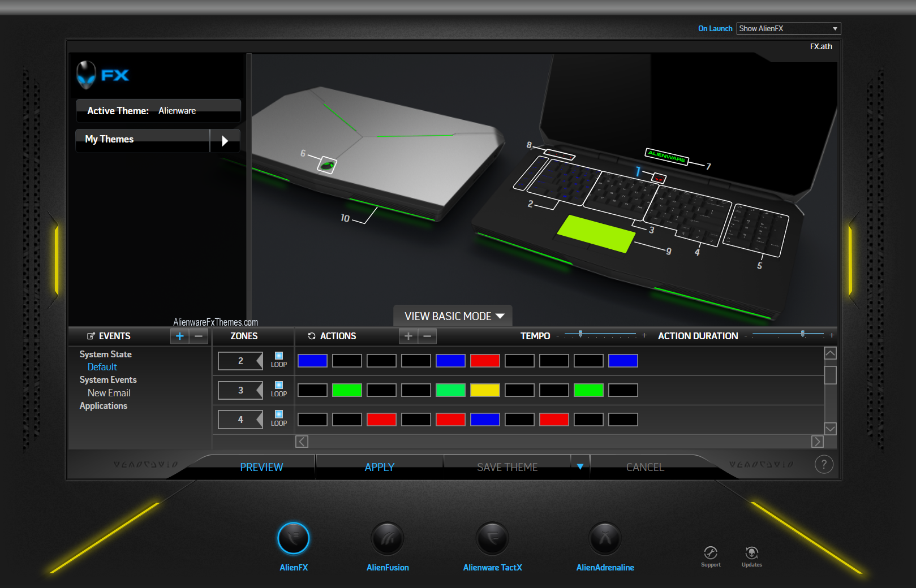Add an action with plus button
The width and height of the screenshot is (916, 588).
click(x=408, y=336)
